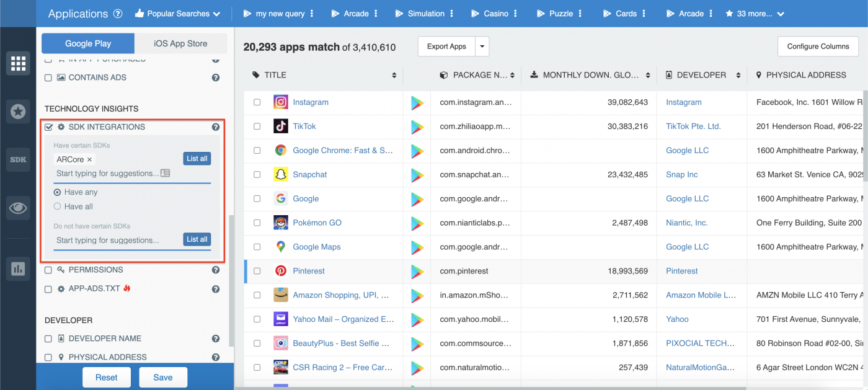Check the Snapchat row checkbox

pos(257,174)
